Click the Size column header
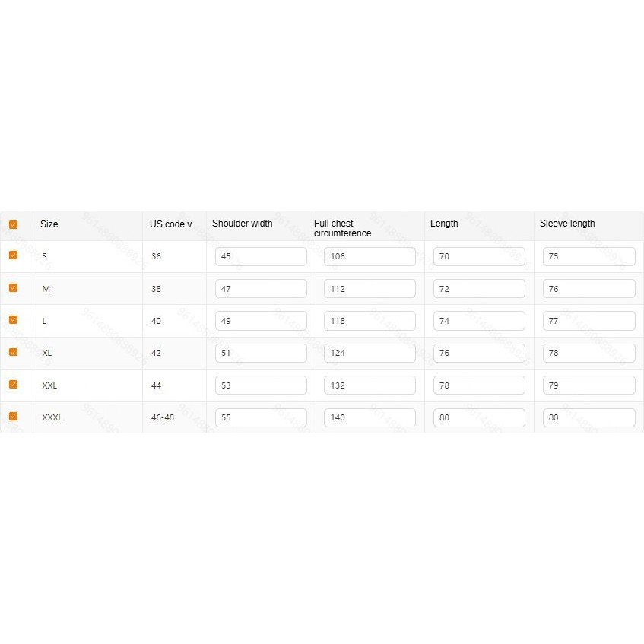The width and height of the screenshot is (644, 644). (49, 224)
